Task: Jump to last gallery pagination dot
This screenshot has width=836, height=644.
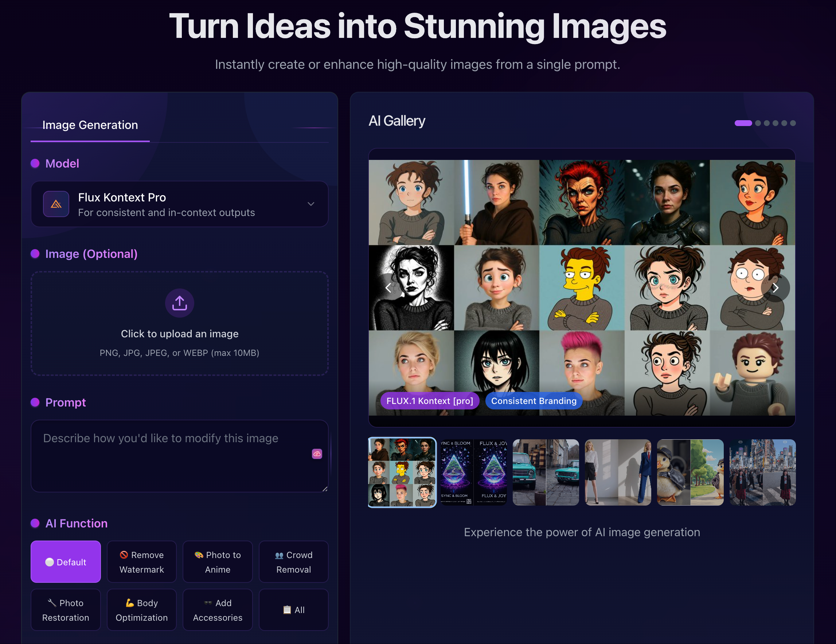Action: click(x=793, y=123)
